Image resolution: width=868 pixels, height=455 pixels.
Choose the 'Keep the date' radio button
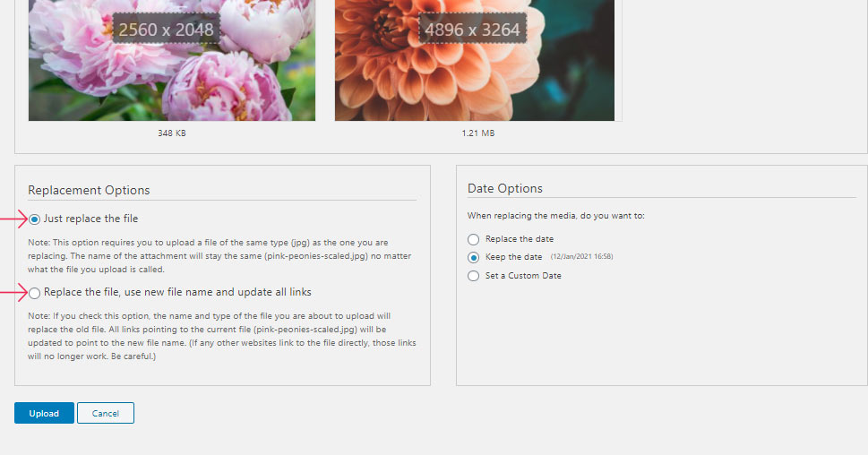coord(473,257)
